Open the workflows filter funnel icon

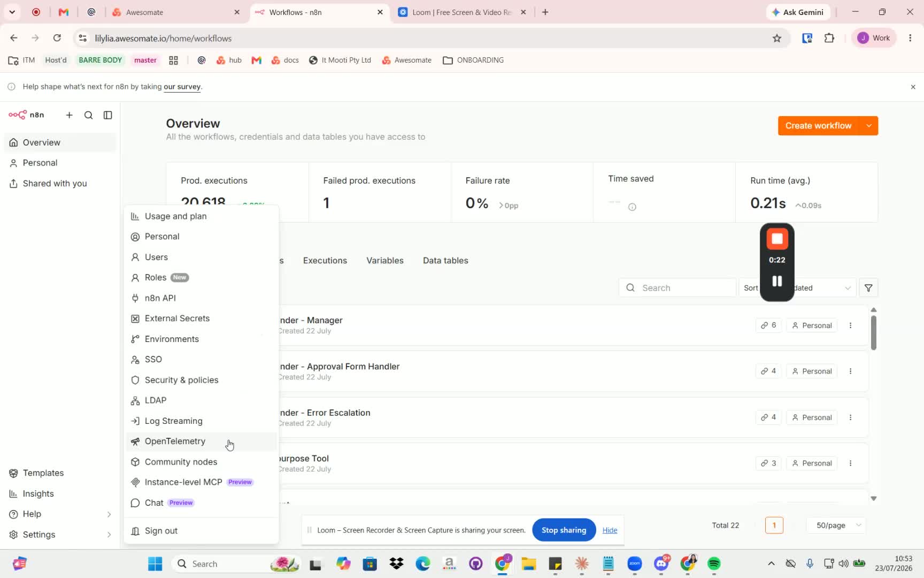(868, 288)
